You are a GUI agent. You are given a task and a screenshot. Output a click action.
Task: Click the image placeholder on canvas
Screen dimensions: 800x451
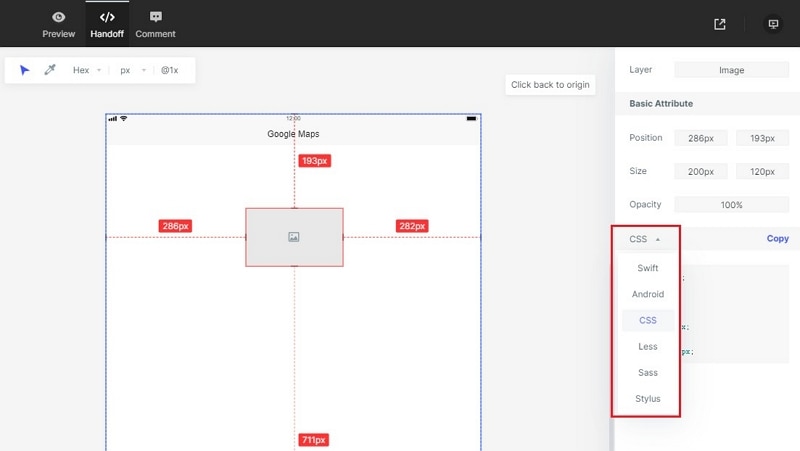pyautogui.click(x=294, y=237)
